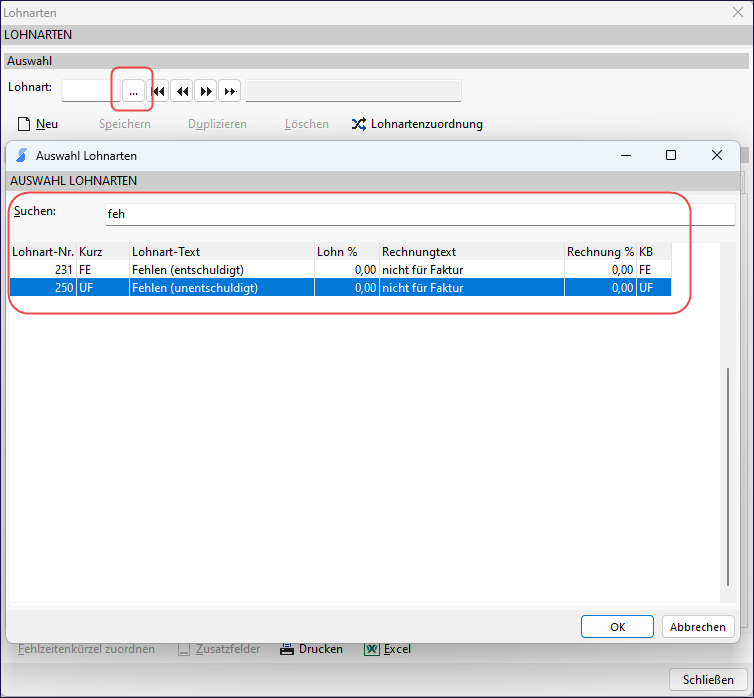This screenshot has width=754, height=698.
Task: Focus the Suchen search field
Action: 420,214
